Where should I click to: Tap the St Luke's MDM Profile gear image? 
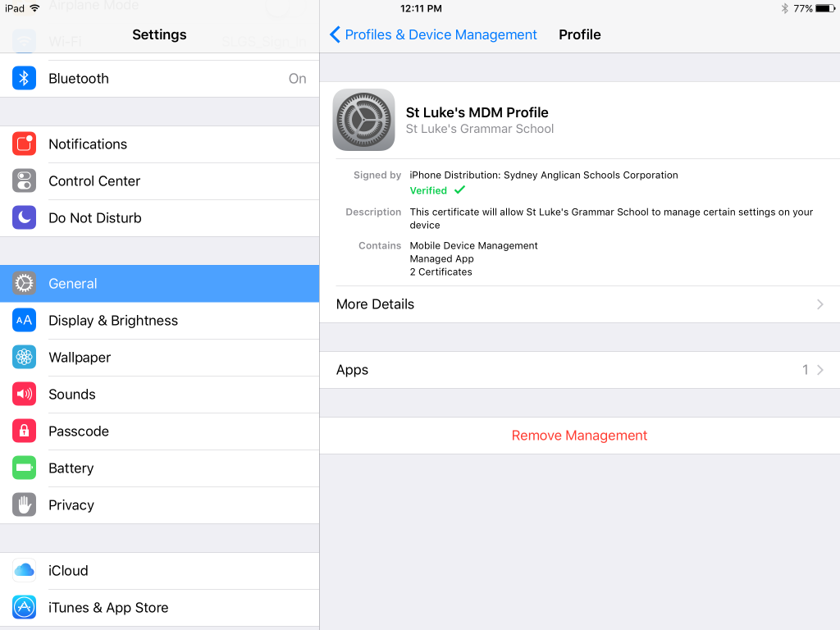[x=363, y=120]
